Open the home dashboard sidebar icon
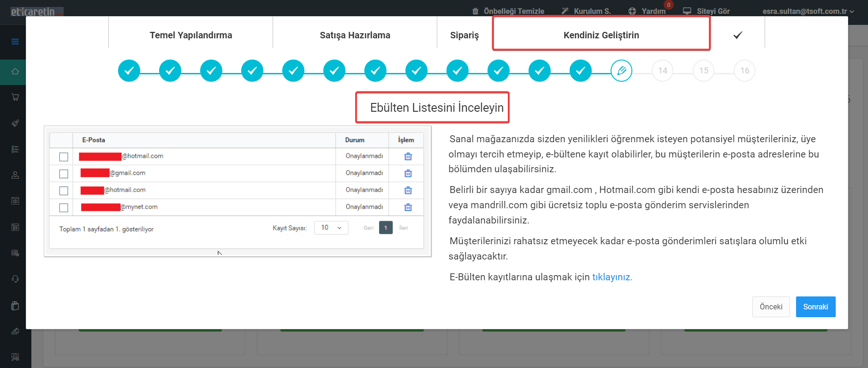This screenshot has height=368, width=868. pyautogui.click(x=15, y=72)
